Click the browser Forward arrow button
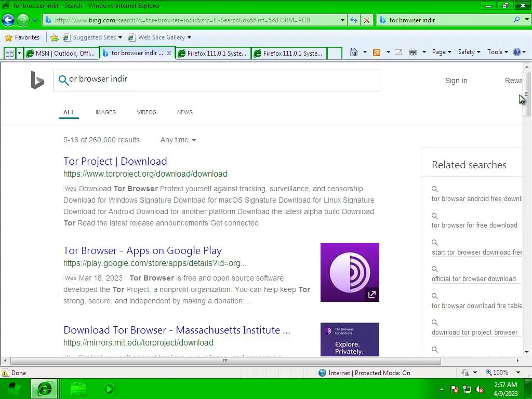 23,20
